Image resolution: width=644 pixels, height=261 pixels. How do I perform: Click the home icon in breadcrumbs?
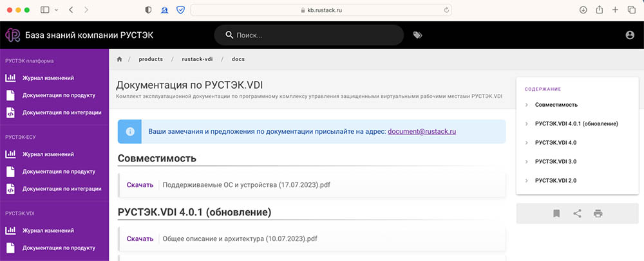pos(119,59)
